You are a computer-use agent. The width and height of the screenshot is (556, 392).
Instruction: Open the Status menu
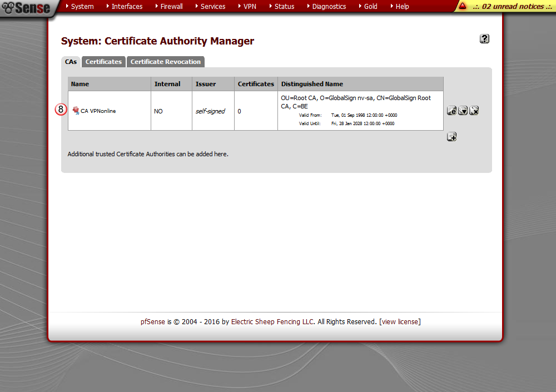click(284, 6)
